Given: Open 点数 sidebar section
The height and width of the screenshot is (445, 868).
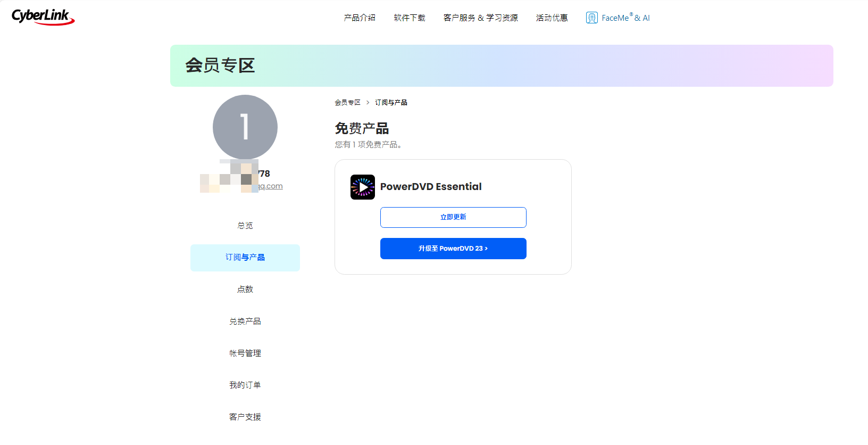Looking at the screenshot, I should pos(245,290).
